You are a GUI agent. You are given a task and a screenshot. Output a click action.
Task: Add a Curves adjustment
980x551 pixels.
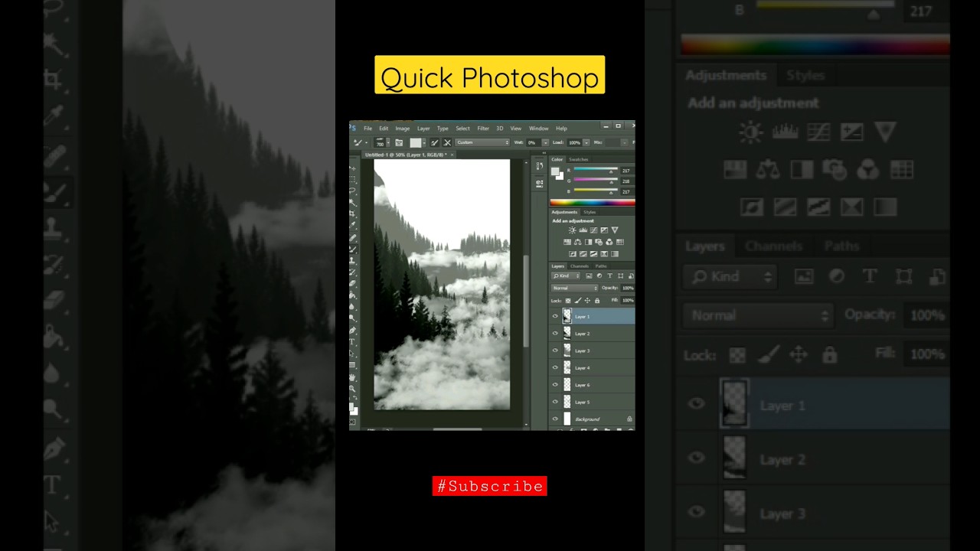[x=593, y=230]
